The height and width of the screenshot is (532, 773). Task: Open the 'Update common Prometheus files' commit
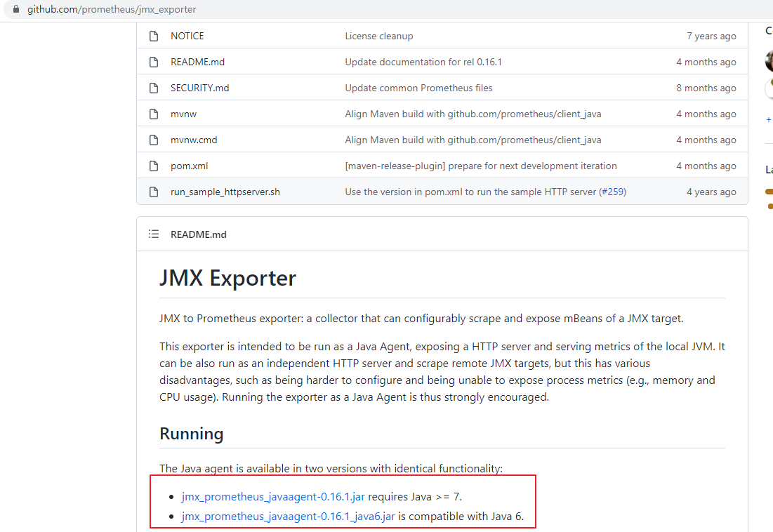point(418,88)
